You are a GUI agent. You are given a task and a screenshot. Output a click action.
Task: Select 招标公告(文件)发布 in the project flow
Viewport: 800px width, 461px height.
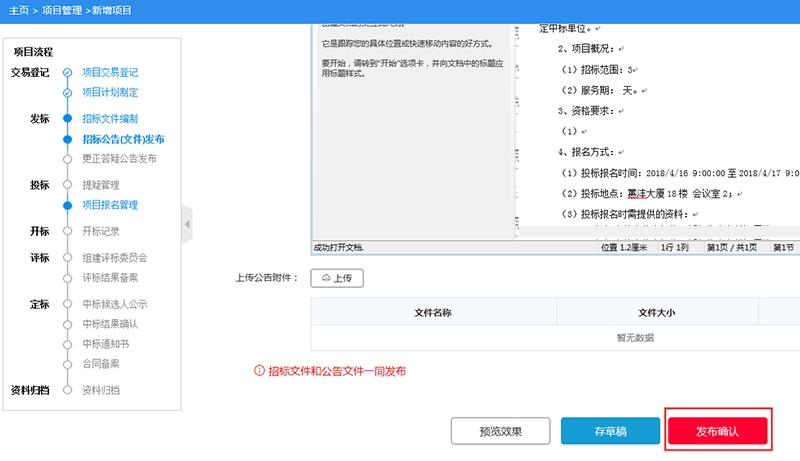(123, 139)
